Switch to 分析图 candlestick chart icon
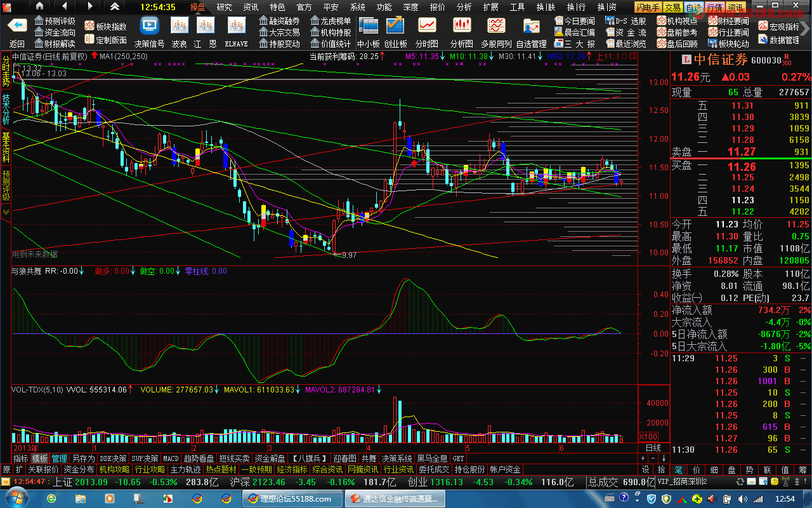812x508 pixels. [461, 25]
